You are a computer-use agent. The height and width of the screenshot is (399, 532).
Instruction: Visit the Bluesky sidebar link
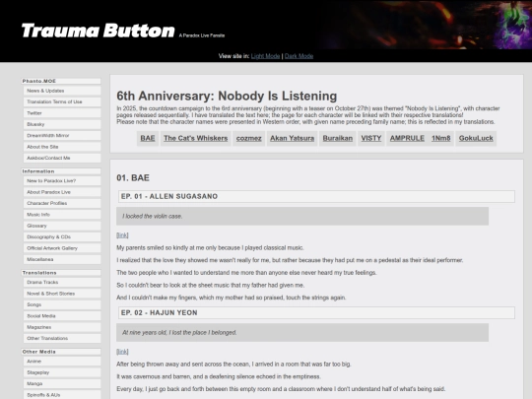coord(62,124)
